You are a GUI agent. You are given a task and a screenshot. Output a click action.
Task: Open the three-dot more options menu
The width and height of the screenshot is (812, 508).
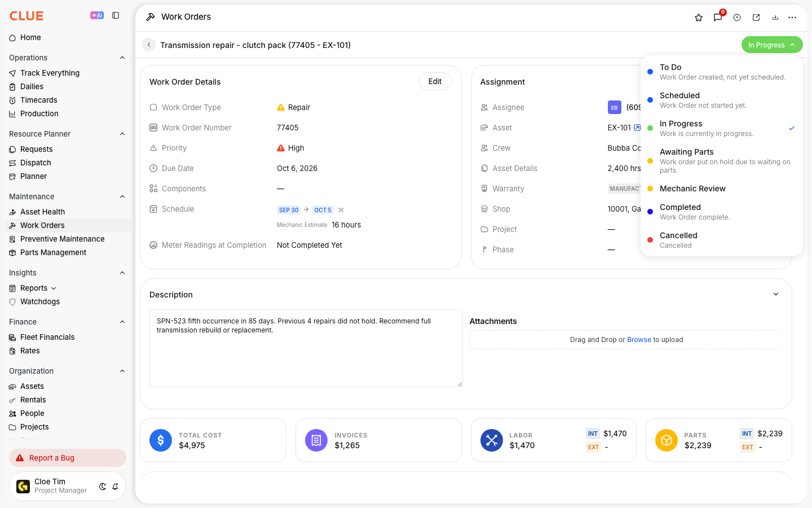click(x=792, y=17)
